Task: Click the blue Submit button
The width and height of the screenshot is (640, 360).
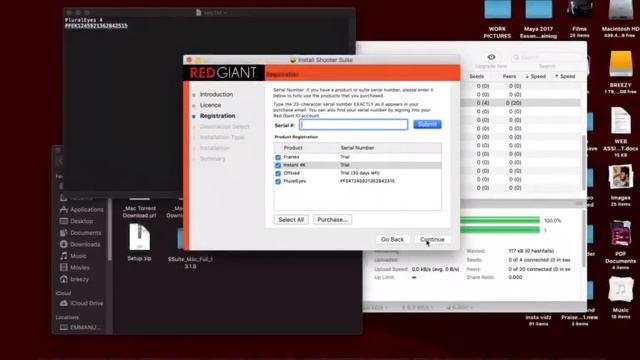Action: click(427, 124)
